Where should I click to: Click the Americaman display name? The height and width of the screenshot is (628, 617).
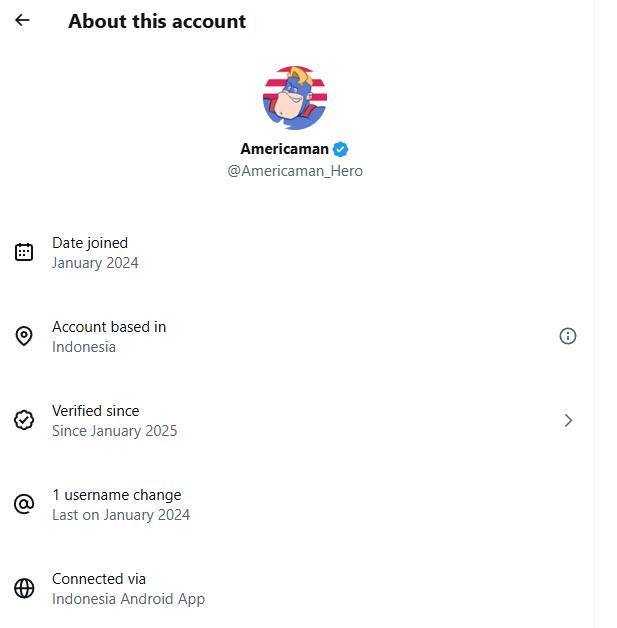click(284, 149)
